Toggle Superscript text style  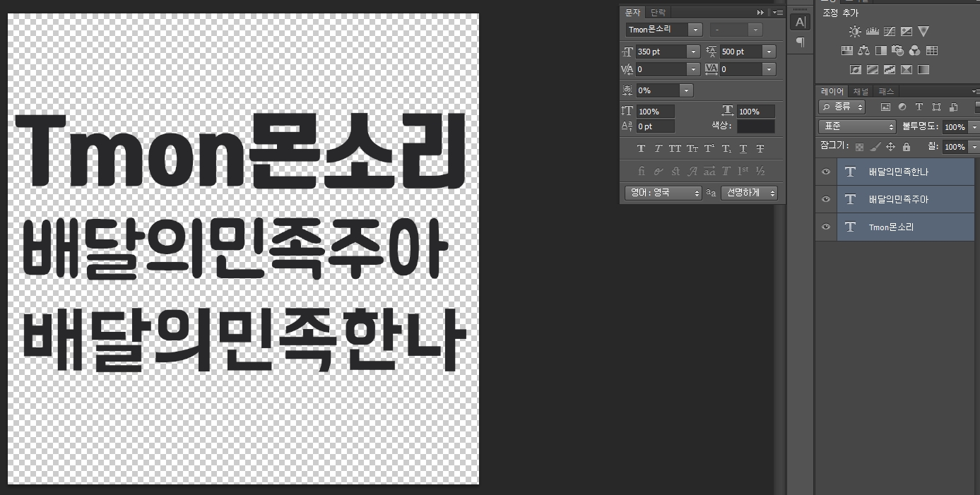709,148
